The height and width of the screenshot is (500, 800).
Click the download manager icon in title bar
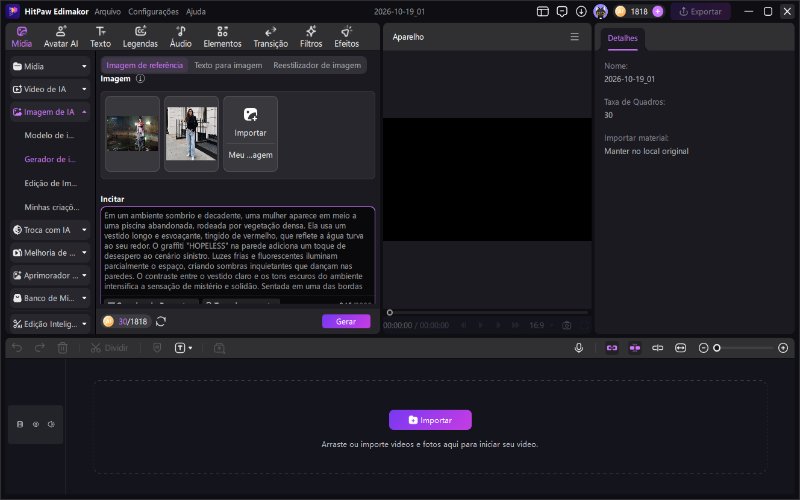coord(581,11)
